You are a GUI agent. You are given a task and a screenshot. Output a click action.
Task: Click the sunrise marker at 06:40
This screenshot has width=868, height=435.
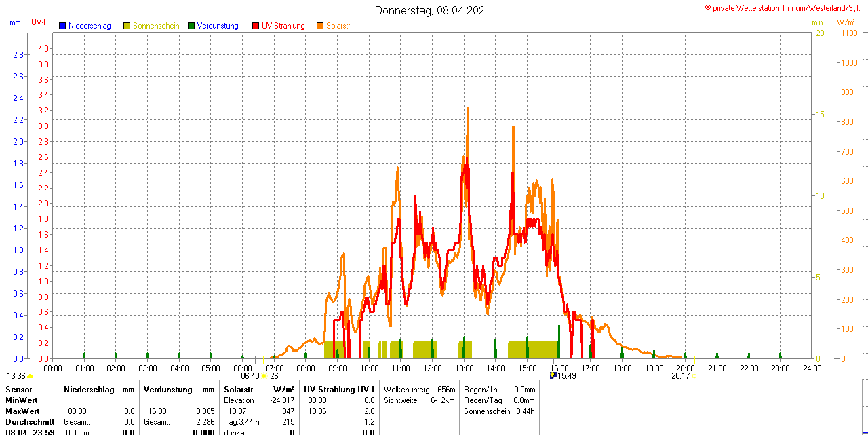264,376
